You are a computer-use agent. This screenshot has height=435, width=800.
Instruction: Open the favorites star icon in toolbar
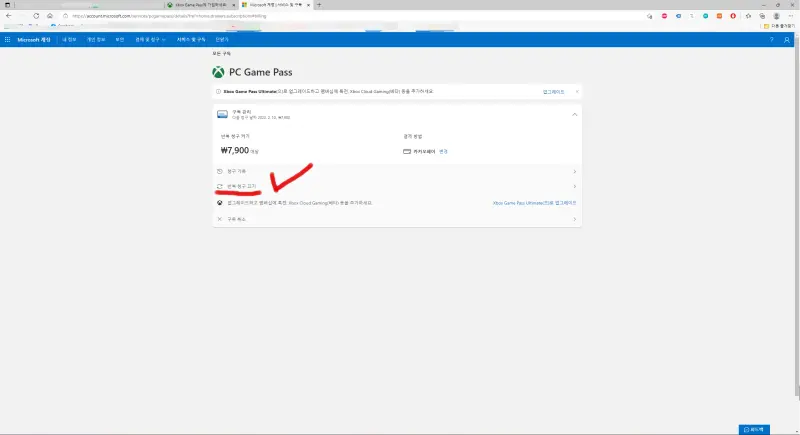coord(748,16)
